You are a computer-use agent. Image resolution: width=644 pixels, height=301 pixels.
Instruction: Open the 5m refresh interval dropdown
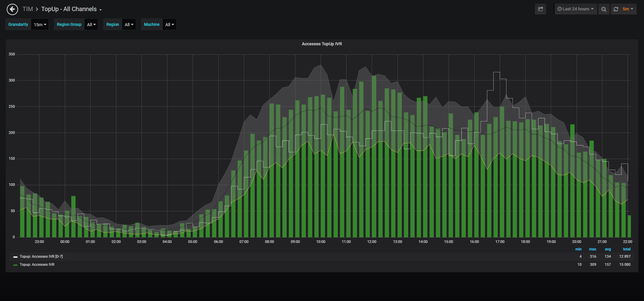pos(628,9)
